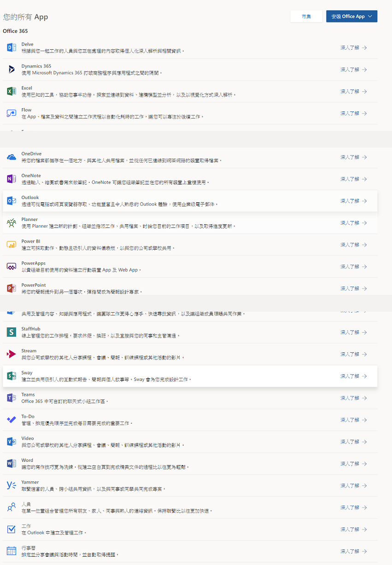Open 深入了解 for Teams

(x=353, y=398)
